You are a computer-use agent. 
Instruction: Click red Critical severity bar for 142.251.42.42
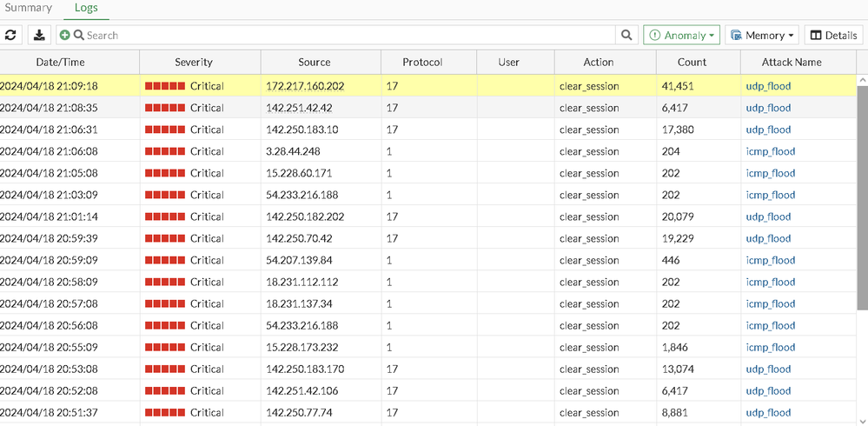click(x=165, y=108)
